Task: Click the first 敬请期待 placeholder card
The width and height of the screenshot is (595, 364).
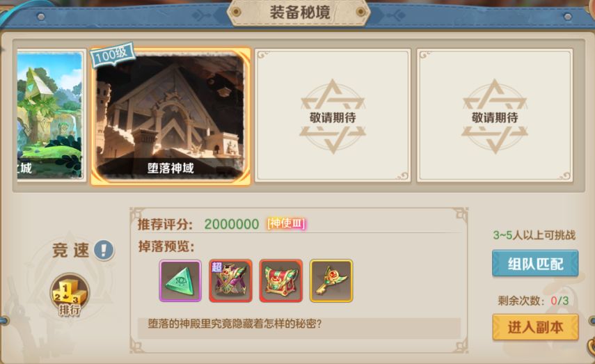Action: [333, 116]
